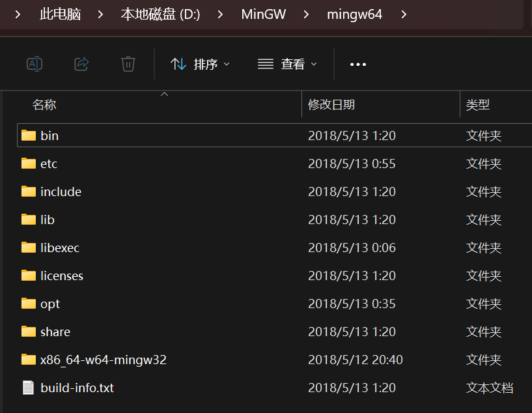The height and width of the screenshot is (413, 532).
Task: Select the include folder icon
Action: (29, 192)
